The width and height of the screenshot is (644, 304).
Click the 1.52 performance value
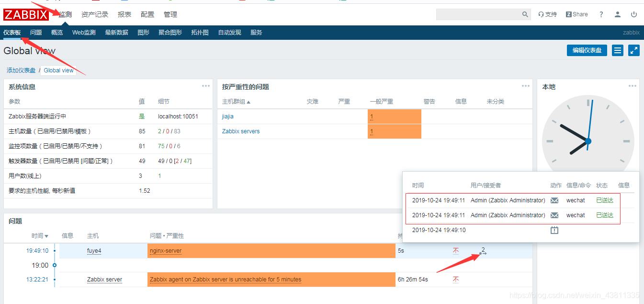coord(145,191)
